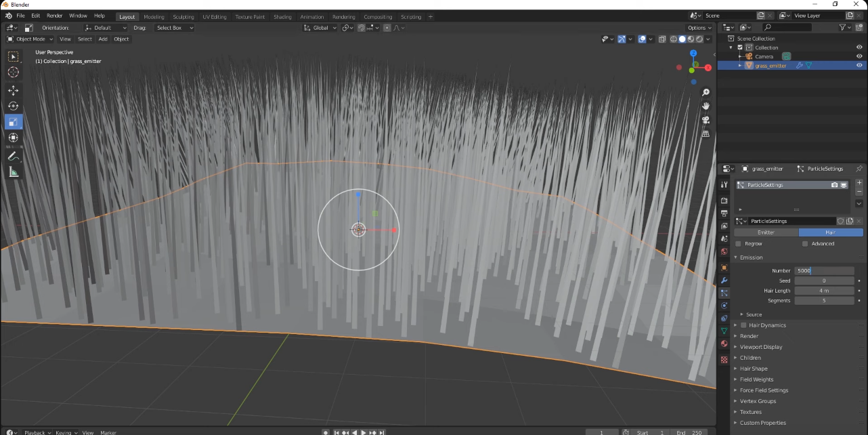Toggle viewport gizmos
Image resolution: width=868 pixels, height=435 pixels.
(x=622, y=39)
